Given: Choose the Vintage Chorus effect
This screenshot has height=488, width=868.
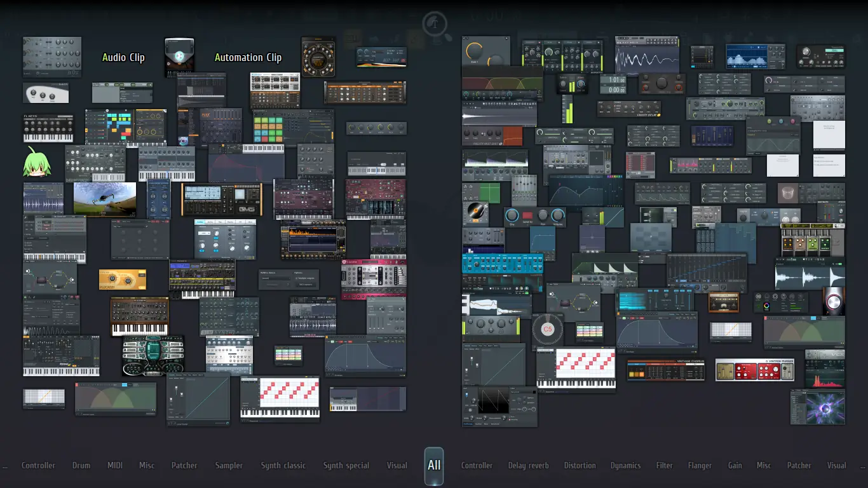Looking at the screenshot, I should click(666, 370).
